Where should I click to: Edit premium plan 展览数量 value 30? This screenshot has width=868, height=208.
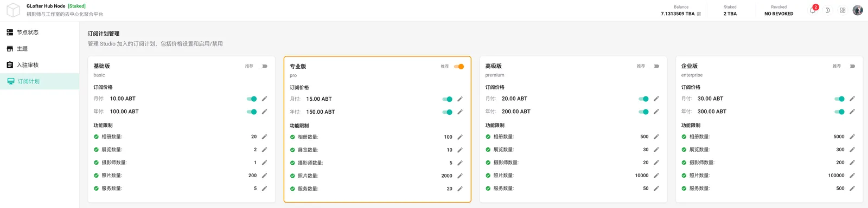656,149
